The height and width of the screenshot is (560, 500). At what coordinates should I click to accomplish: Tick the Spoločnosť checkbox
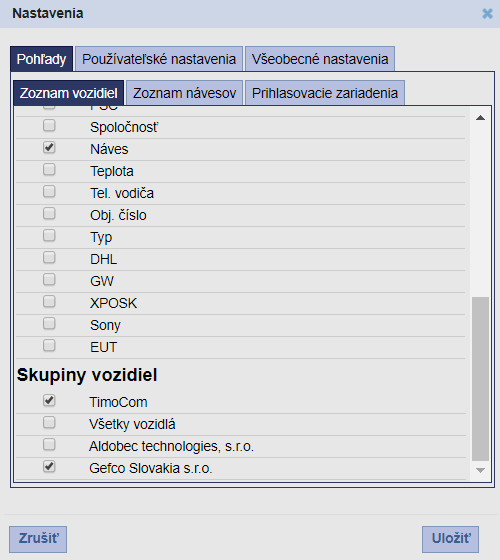pyautogui.click(x=49, y=125)
